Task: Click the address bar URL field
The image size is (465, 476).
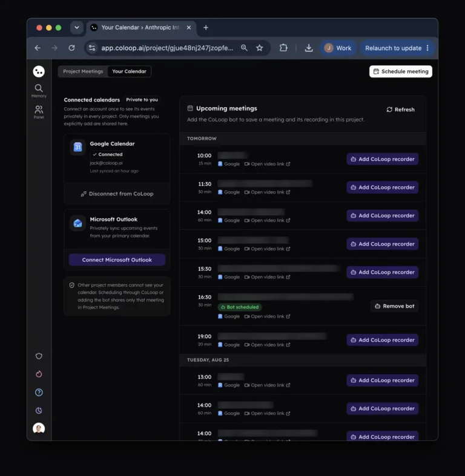Action: pos(167,48)
